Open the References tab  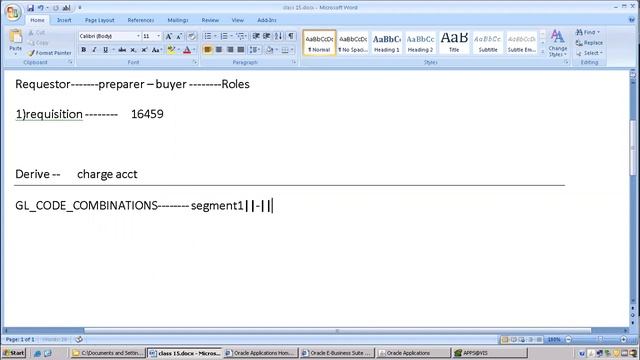(141, 20)
